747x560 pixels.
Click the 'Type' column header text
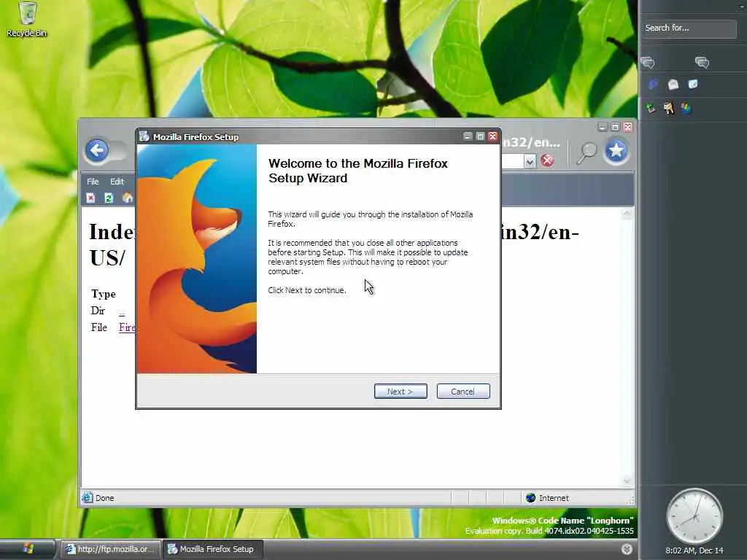click(x=104, y=294)
